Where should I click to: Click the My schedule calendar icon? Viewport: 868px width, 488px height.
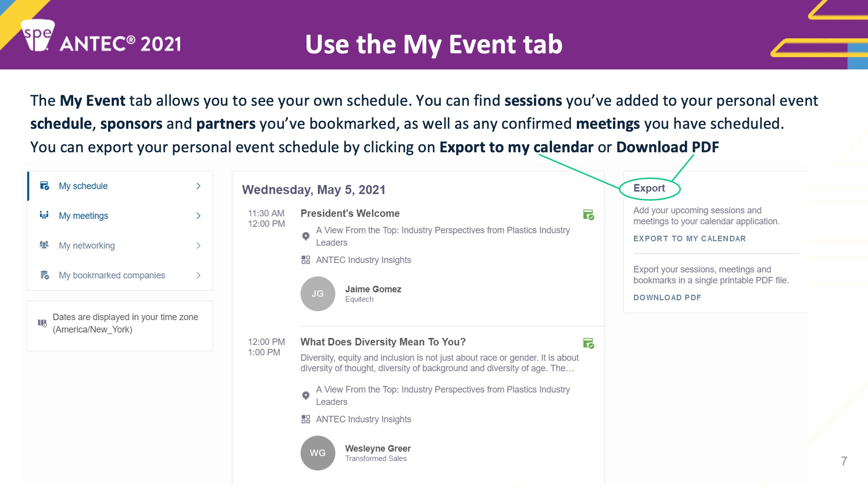tap(44, 186)
